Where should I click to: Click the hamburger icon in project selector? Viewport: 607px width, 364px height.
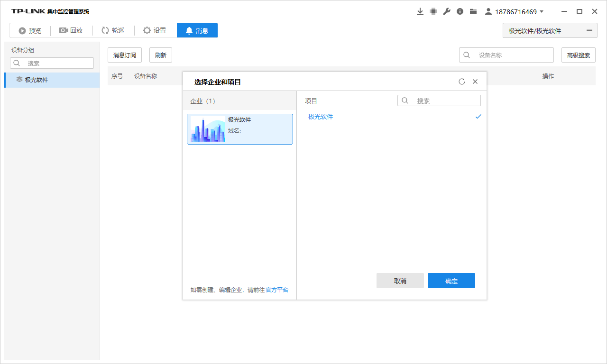(589, 30)
